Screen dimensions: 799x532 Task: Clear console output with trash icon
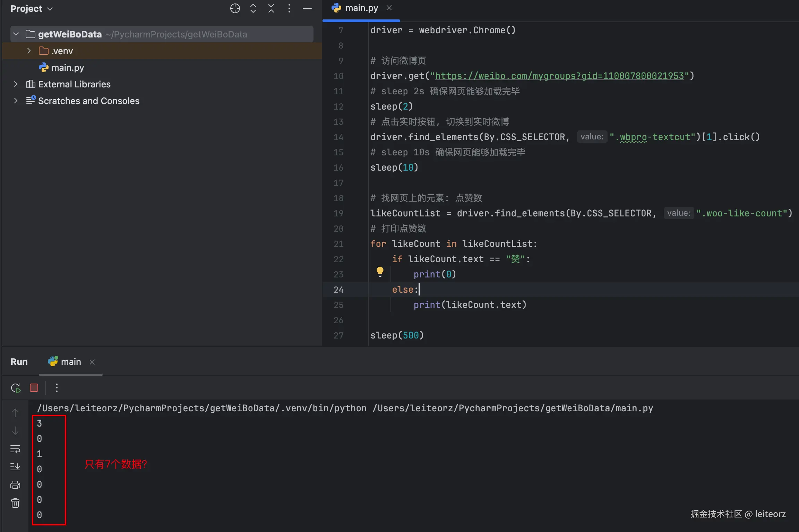click(15, 503)
